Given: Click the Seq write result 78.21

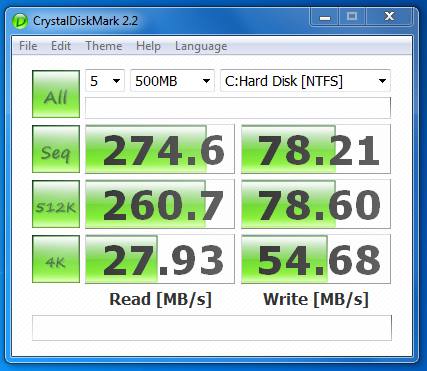Looking at the screenshot, I should point(316,149).
